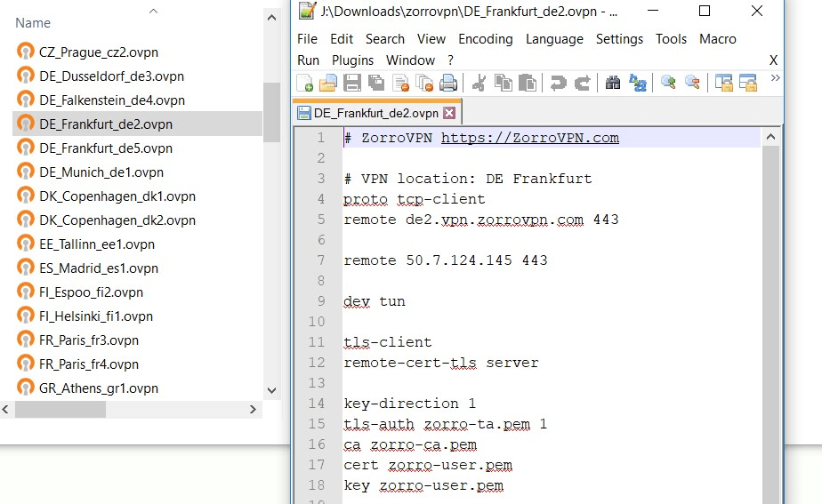Click the Copy toolbar icon
This screenshot has width=822, height=504.
(x=504, y=83)
